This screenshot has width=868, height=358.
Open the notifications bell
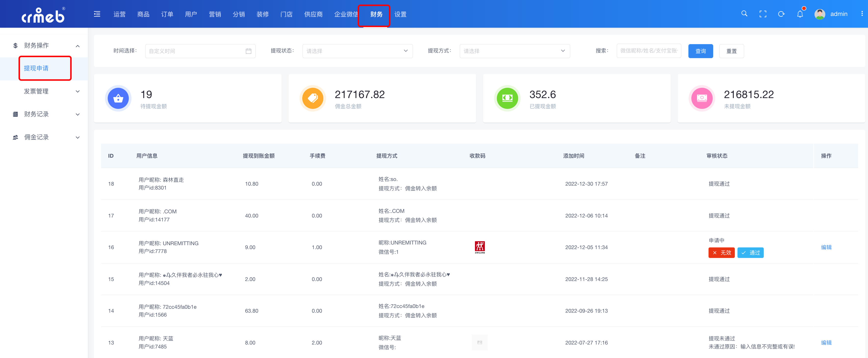(x=800, y=14)
